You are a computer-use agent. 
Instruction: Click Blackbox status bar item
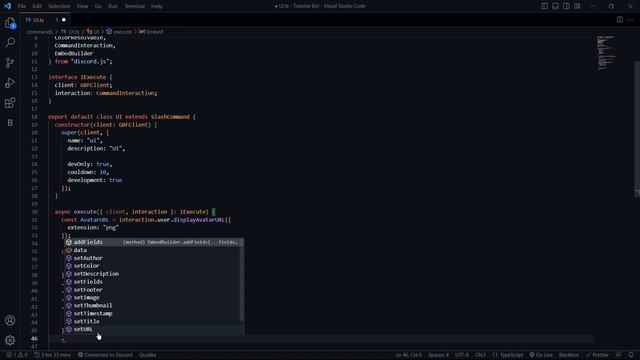[x=569, y=355]
